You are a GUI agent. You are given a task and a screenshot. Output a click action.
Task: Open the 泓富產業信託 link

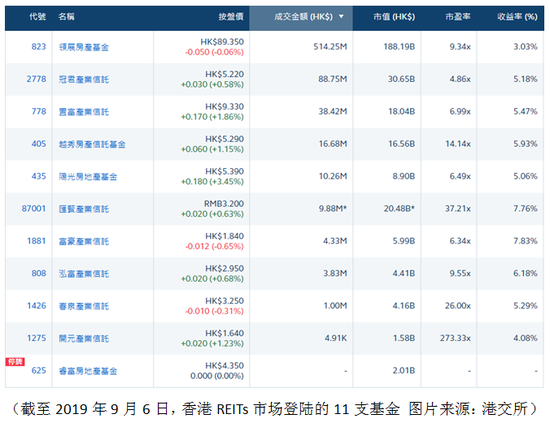(84, 274)
